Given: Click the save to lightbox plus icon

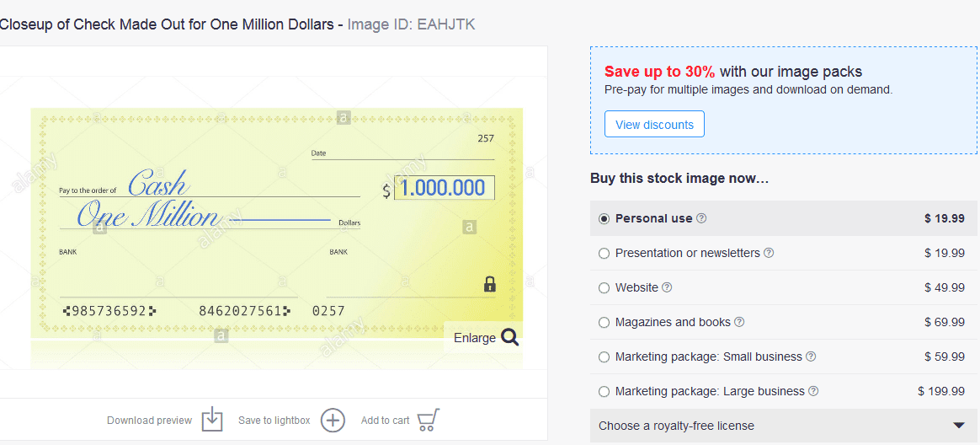Looking at the screenshot, I should [333, 420].
